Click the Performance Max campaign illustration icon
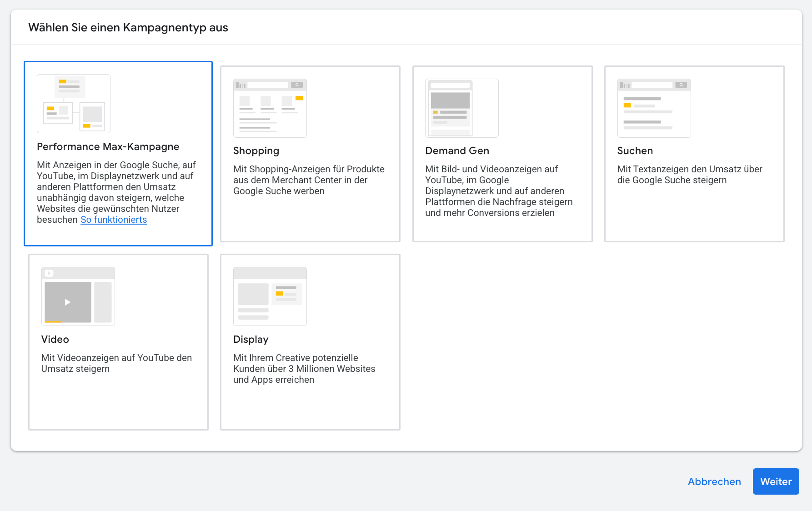The height and width of the screenshot is (511, 812). [x=74, y=104]
